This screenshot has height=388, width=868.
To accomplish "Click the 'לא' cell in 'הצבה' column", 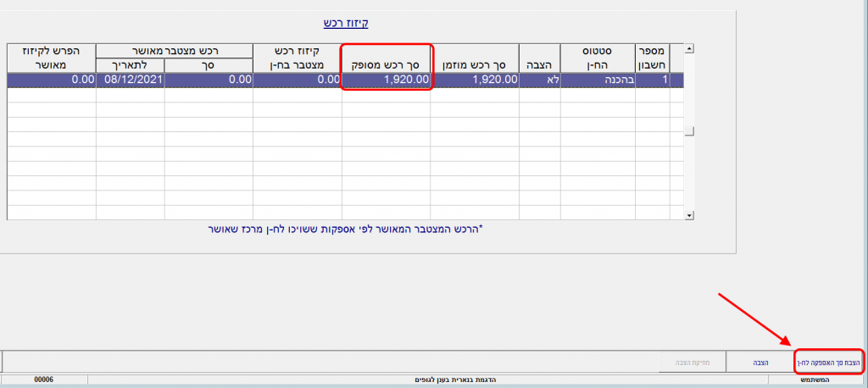I will [x=539, y=80].
